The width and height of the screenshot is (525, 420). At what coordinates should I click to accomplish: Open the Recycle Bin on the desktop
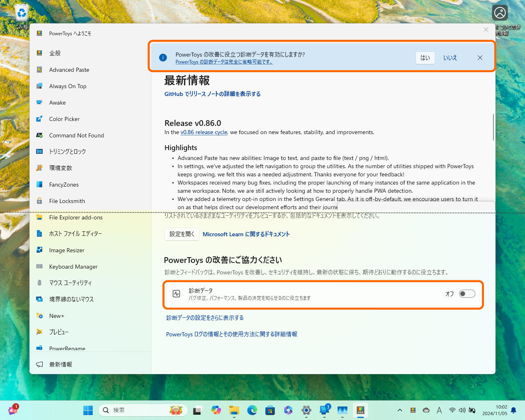tap(21, 16)
